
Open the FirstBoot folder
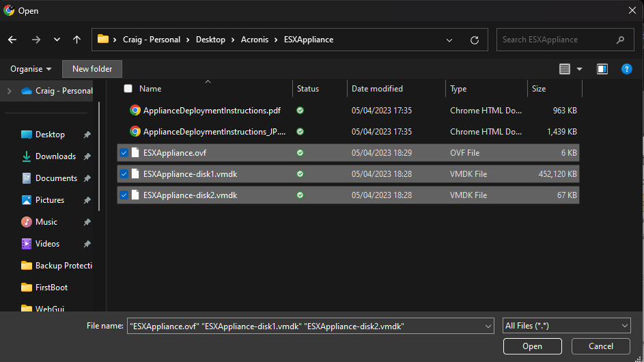[44, 288]
